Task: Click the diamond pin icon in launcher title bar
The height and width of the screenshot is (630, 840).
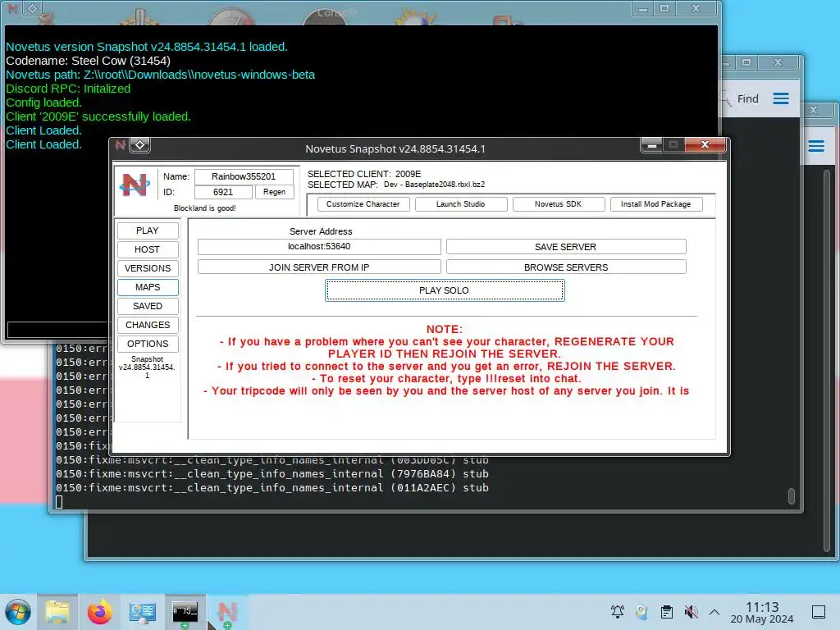Action: (x=139, y=144)
